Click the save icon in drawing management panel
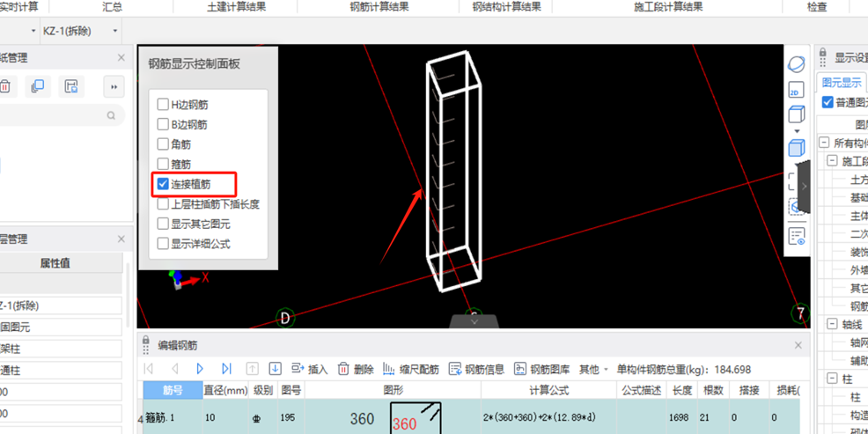This screenshot has width=868, height=434. pos(70,86)
